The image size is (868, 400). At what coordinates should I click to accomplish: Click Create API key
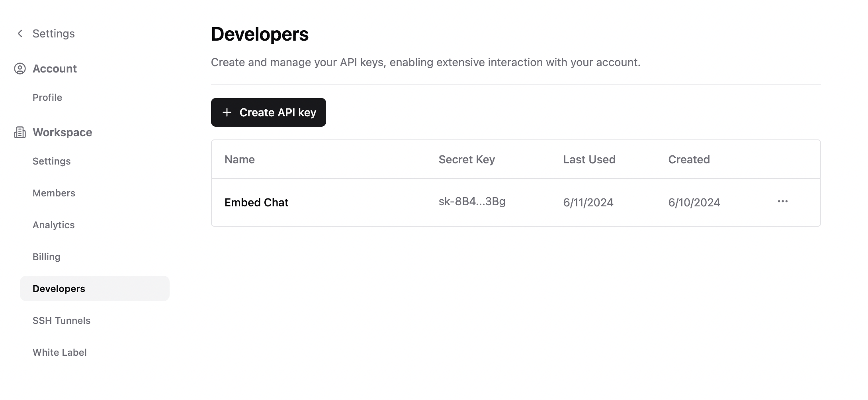(268, 112)
